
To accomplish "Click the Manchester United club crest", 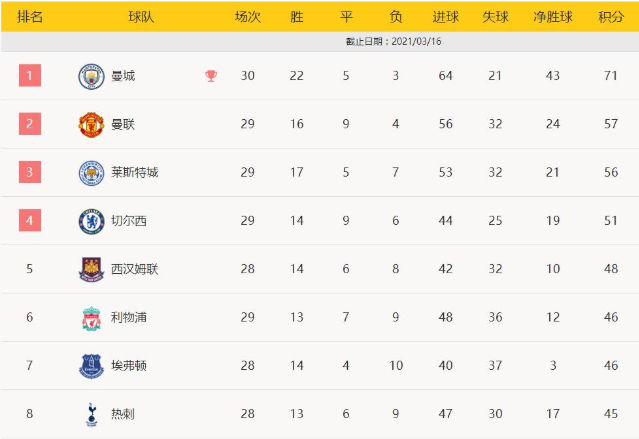I will pos(91,124).
